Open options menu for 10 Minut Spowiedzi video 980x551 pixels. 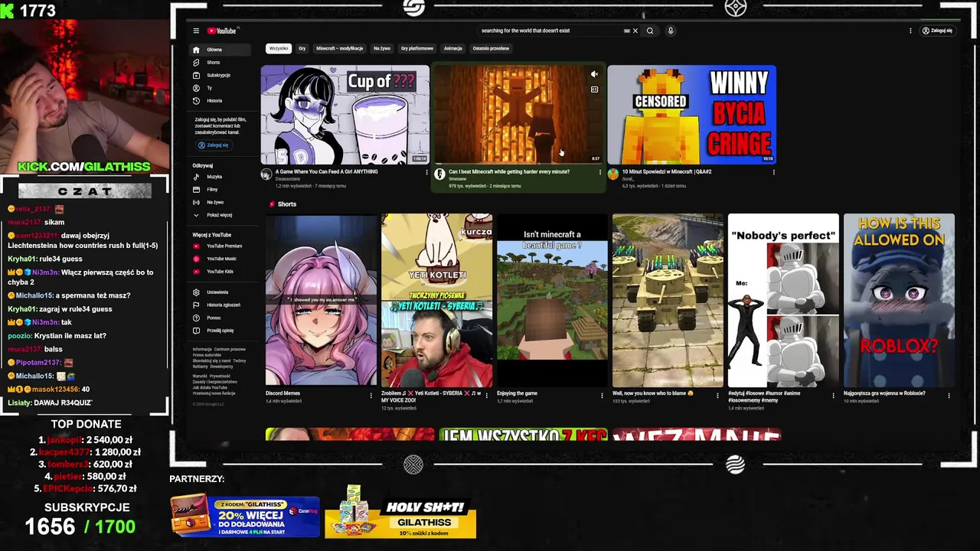(x=773, y=172)
